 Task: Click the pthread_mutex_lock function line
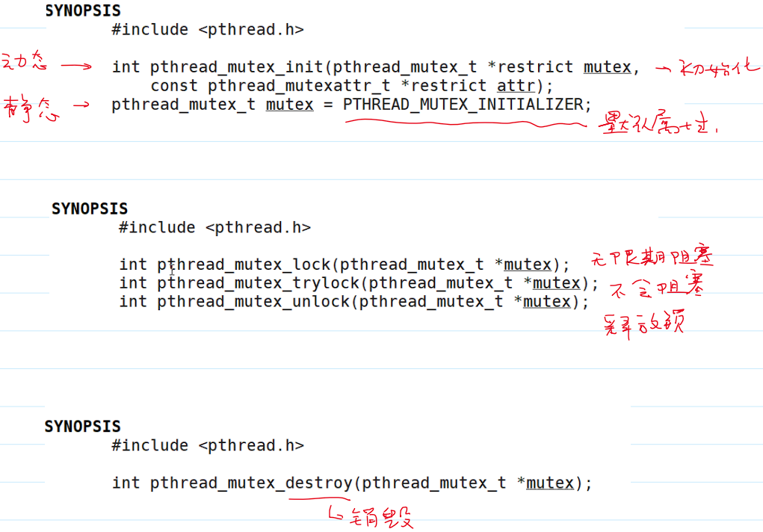tap(345, 265)
